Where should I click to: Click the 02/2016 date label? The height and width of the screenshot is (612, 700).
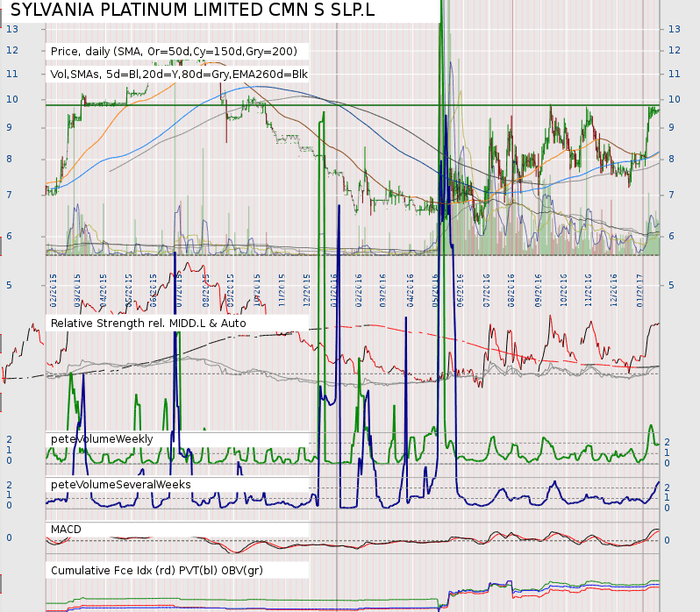coord(358,290)
